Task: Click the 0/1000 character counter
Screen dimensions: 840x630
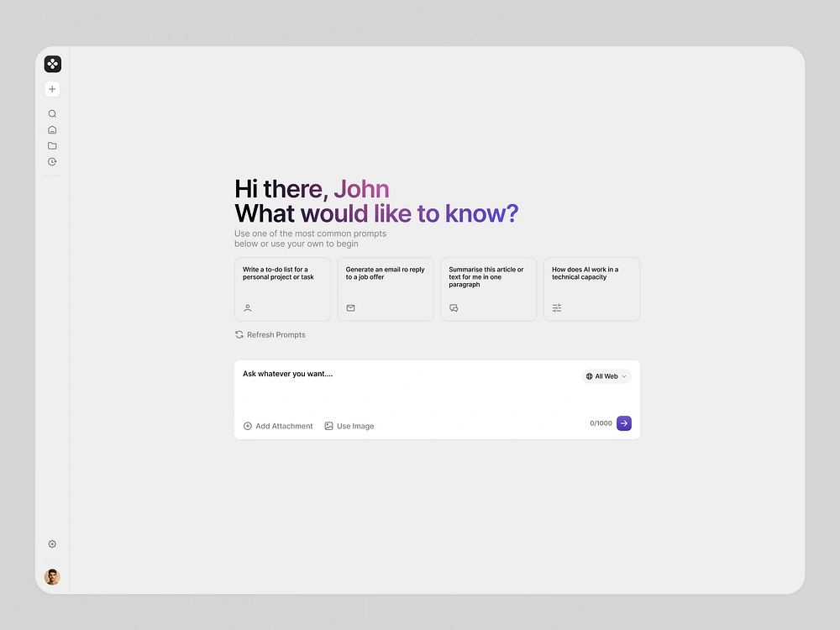Action: coord(601,423)
